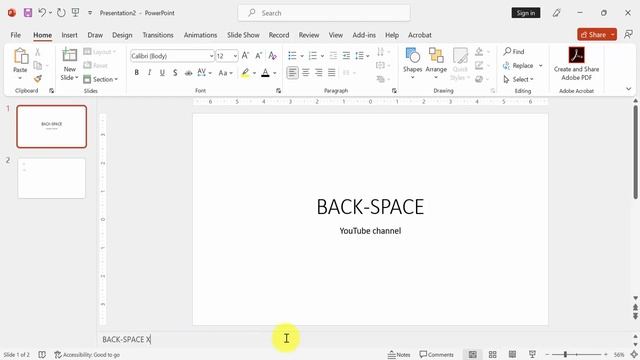Open the Review tab
This screenshot has width=640, height=360.
[309, 35]
